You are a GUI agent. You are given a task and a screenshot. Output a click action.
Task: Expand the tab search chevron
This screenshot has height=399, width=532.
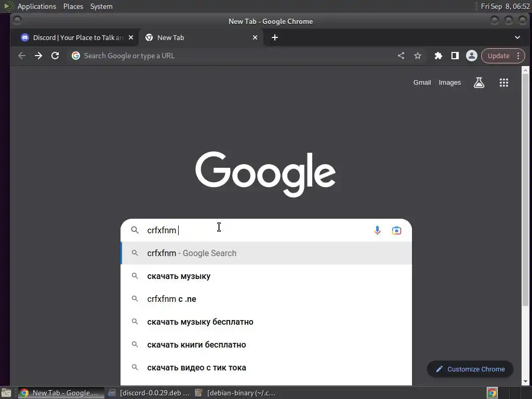tap(517, 37)
